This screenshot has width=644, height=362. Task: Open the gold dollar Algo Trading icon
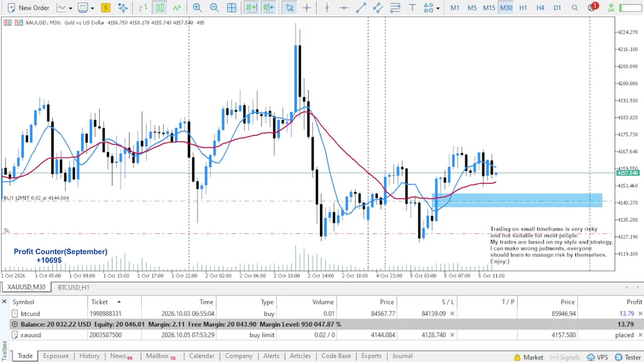(106, 8)
